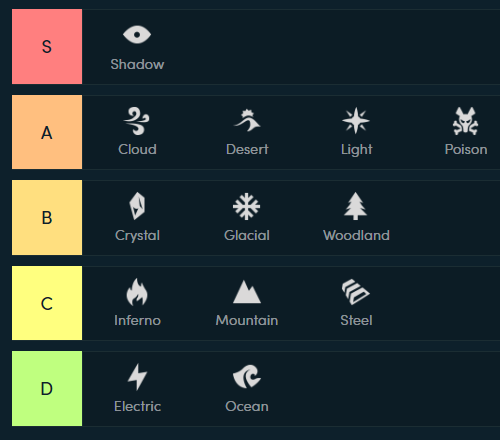Click the Poison skull icon

click(465, 121)
